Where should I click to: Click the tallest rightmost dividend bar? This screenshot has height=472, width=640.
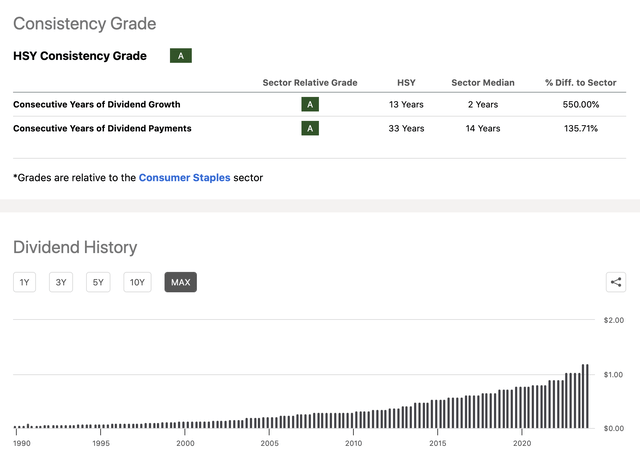587,396
